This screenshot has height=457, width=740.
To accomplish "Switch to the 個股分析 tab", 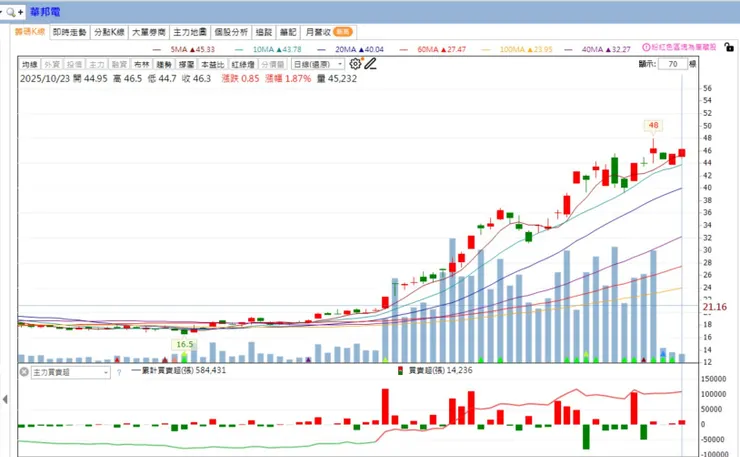I will (x=231, y=32).
